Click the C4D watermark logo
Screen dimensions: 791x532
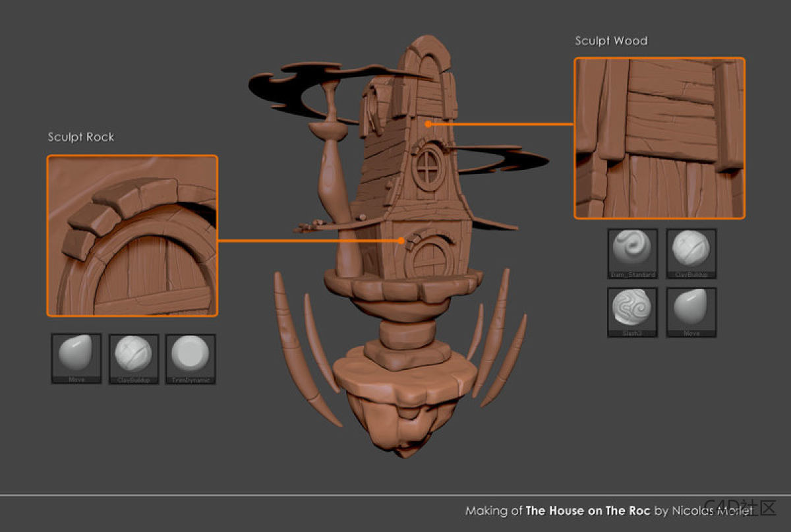click(x=740, y=508)
